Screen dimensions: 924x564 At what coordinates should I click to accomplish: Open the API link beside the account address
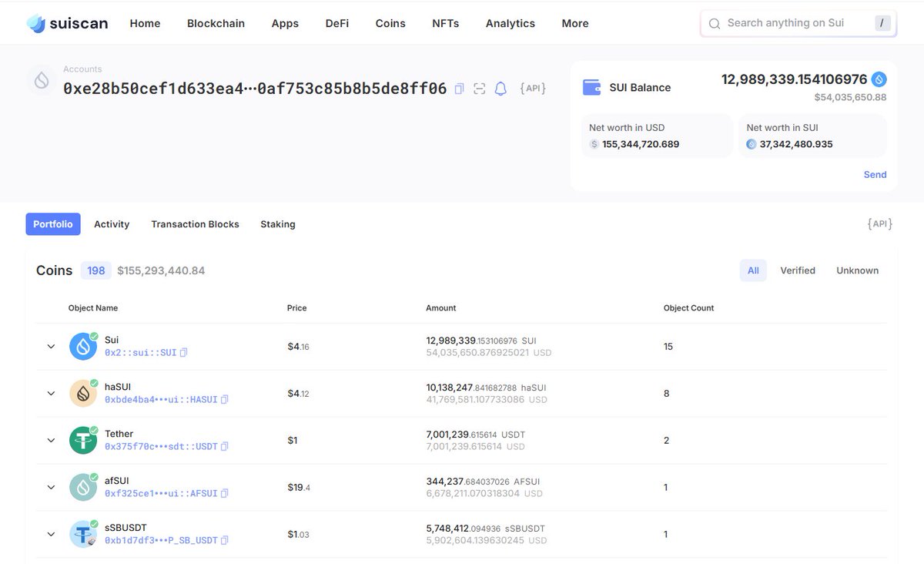point(533,88)
